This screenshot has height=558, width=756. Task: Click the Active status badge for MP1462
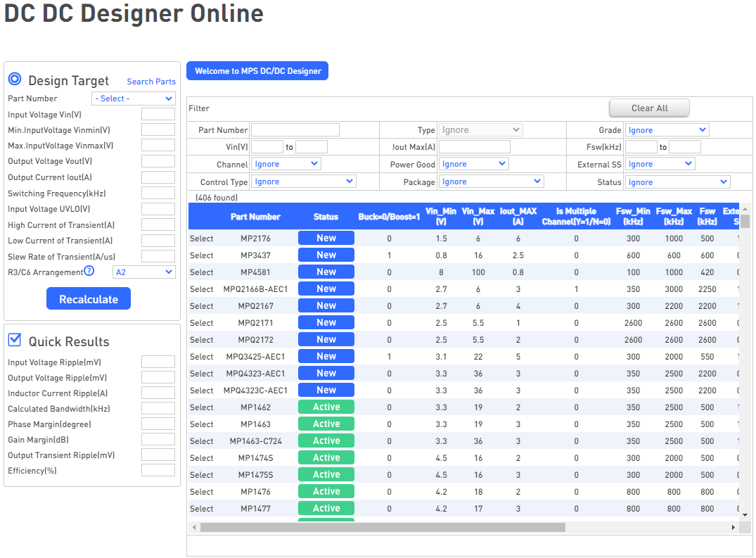(x=326, y=407)
